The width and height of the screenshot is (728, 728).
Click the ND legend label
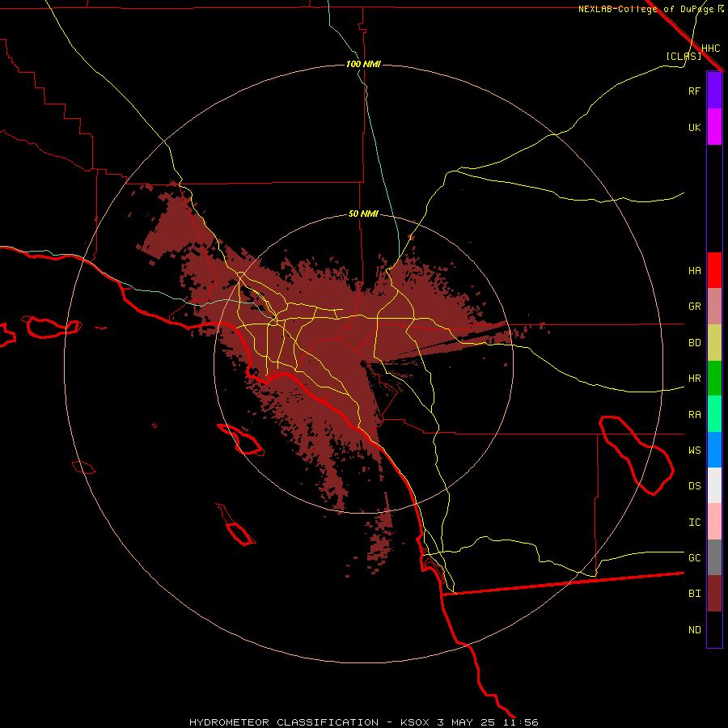[x=694, y=630]
